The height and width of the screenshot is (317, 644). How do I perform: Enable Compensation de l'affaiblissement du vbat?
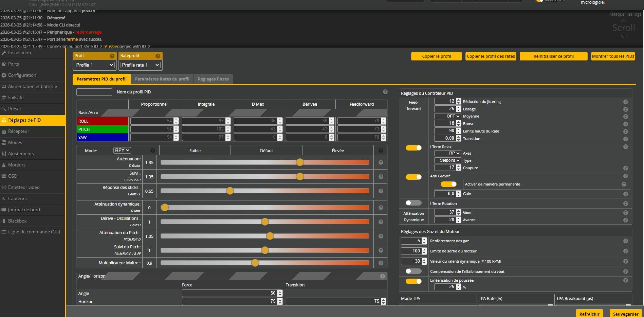click(413, 271)
